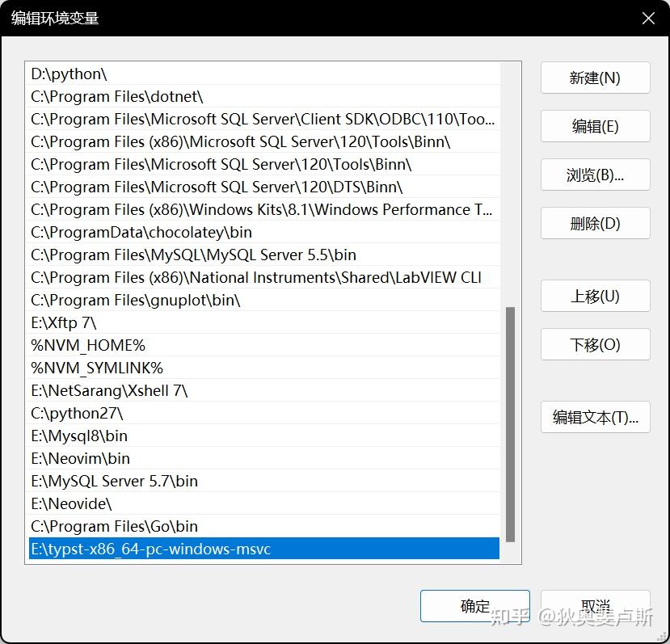Open the 浏览(B) browse dialog

595,175
